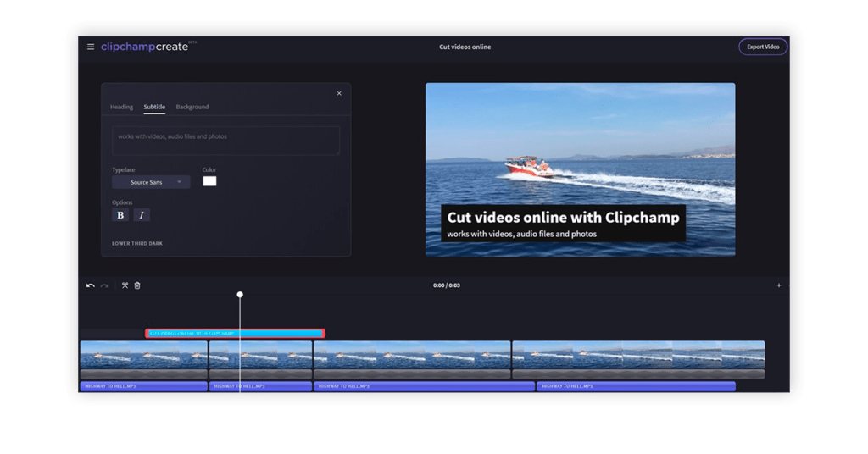
Task: Select the fourth Highway To Hell audio clip
Action: pyautogui.click(x=636, y=386)
